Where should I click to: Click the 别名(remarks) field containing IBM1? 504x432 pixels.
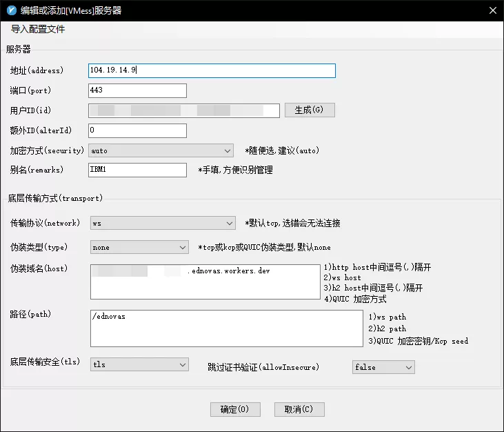[x=137, y=170]
